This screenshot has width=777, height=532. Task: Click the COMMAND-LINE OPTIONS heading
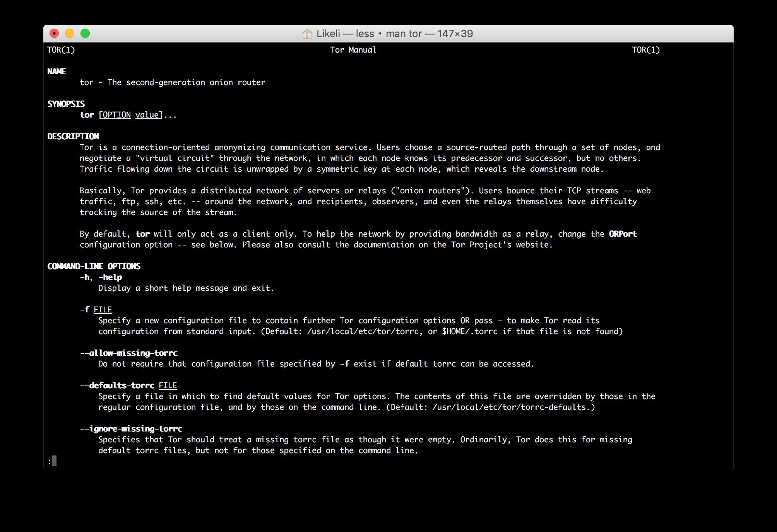[94, 266]
